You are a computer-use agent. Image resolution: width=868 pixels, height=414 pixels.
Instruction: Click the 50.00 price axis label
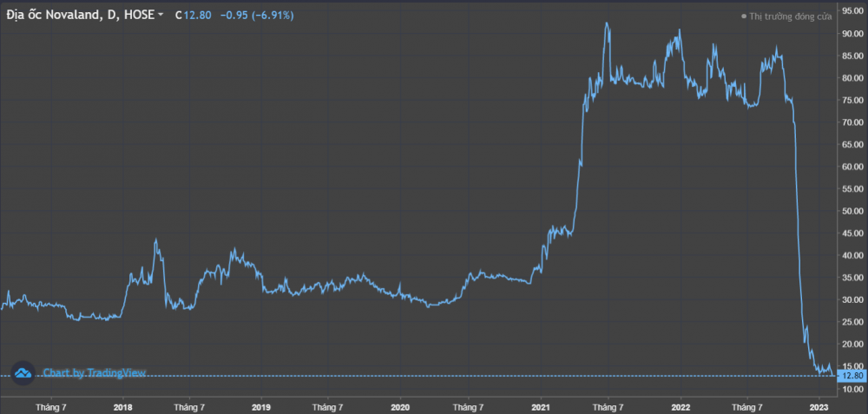pos(852,211)
